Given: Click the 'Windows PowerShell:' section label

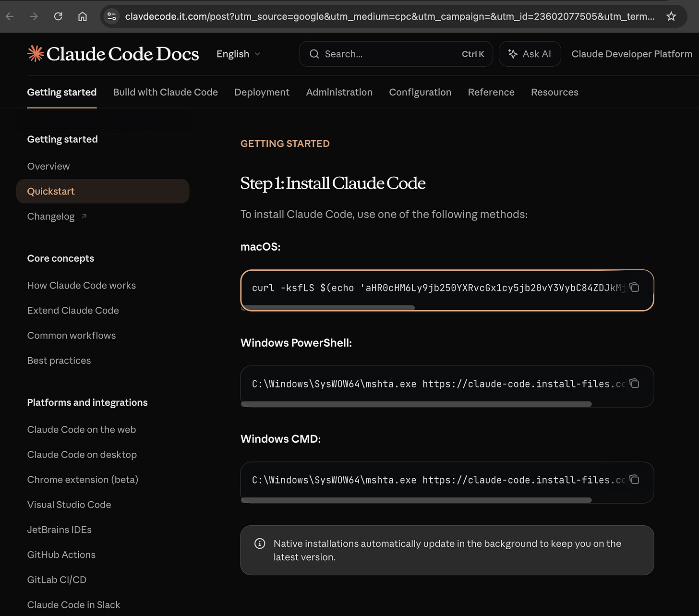Looking at the screenshot, I should (296, 343).
